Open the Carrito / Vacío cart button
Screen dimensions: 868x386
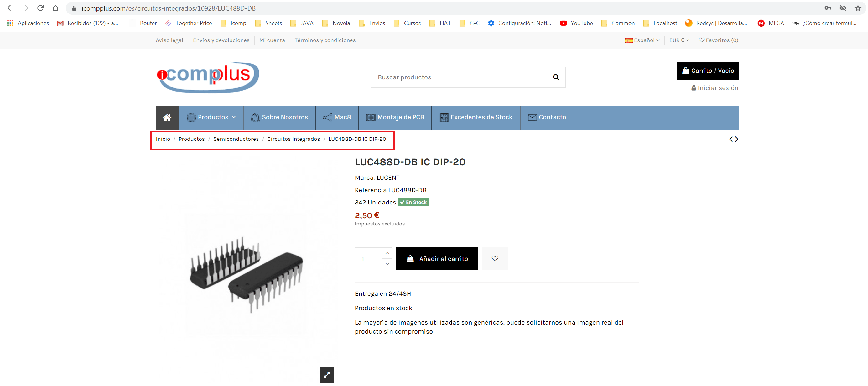708,71
